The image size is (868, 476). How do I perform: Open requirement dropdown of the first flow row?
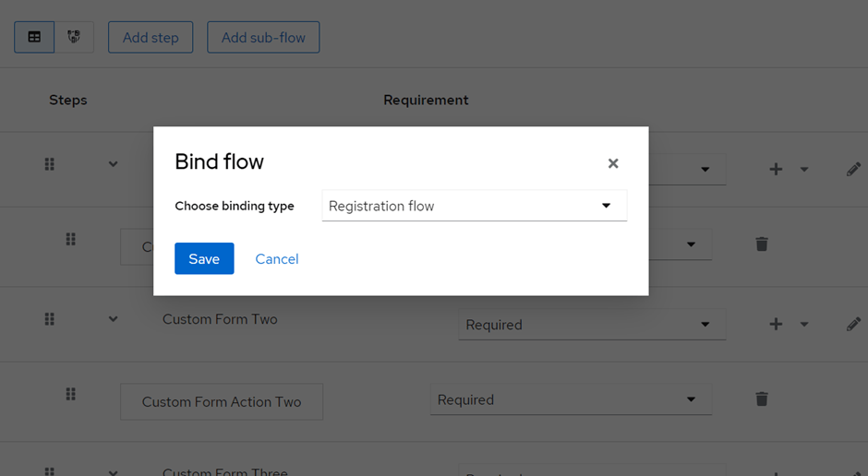click(x=687, y=169)
